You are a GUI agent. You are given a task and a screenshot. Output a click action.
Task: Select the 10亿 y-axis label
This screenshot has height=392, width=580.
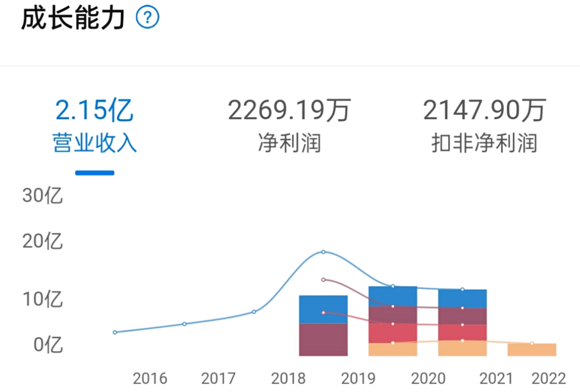[x=42, y=299]
